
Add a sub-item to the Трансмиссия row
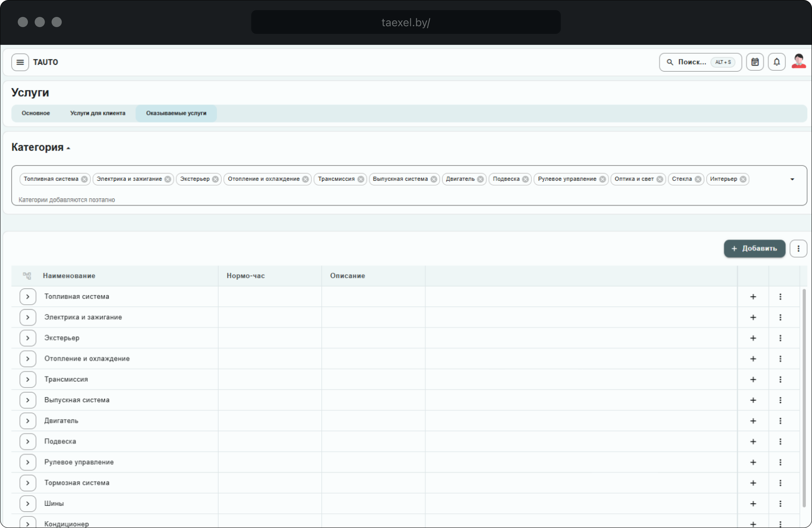(753, 380)
